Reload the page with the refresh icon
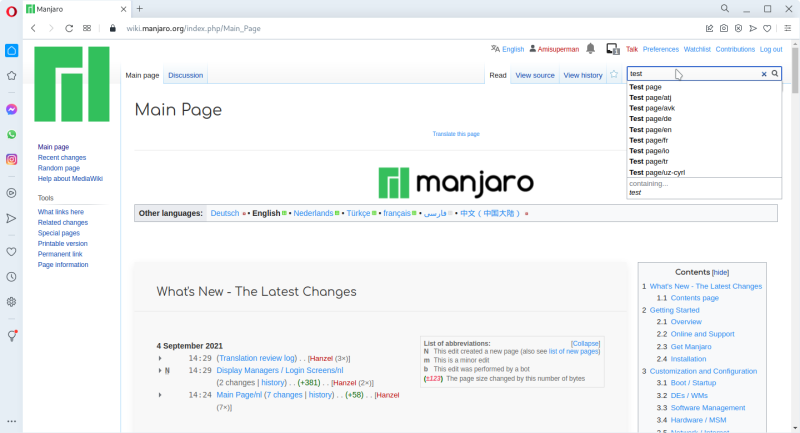The image size is (800, 433). click(69, 28)
